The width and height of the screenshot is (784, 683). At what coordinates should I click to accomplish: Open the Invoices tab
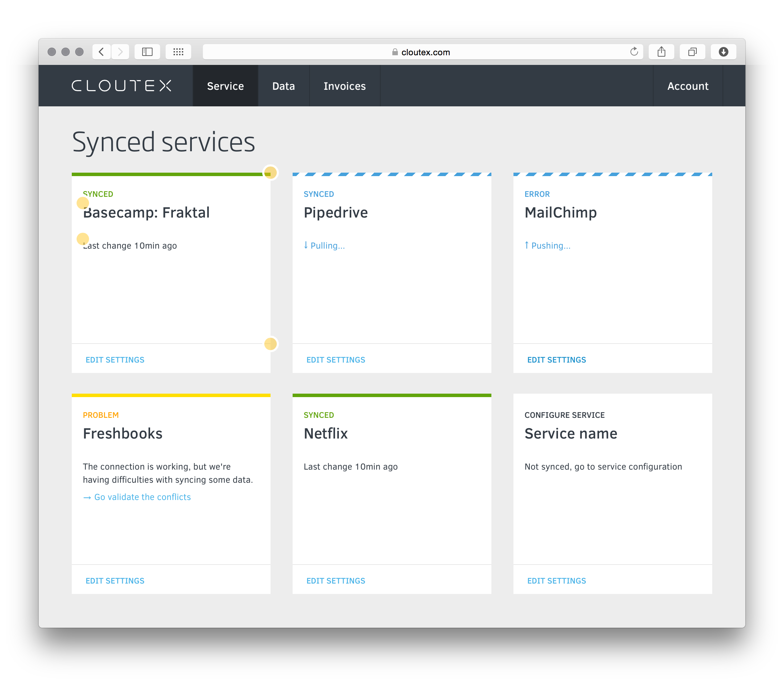click(344, 86)
